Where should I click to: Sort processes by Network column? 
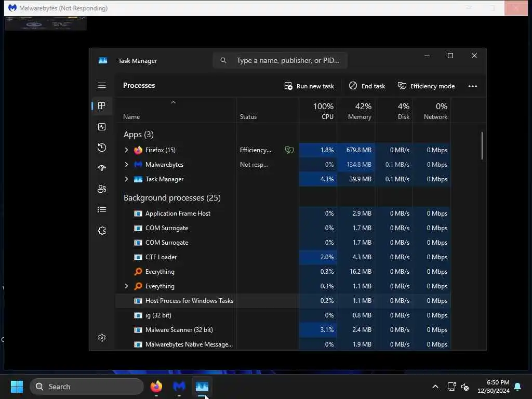pos(432,111)
